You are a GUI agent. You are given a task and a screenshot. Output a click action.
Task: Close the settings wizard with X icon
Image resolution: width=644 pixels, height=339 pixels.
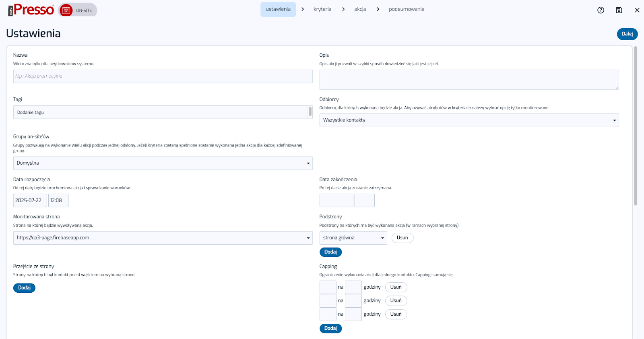[637, 10]
